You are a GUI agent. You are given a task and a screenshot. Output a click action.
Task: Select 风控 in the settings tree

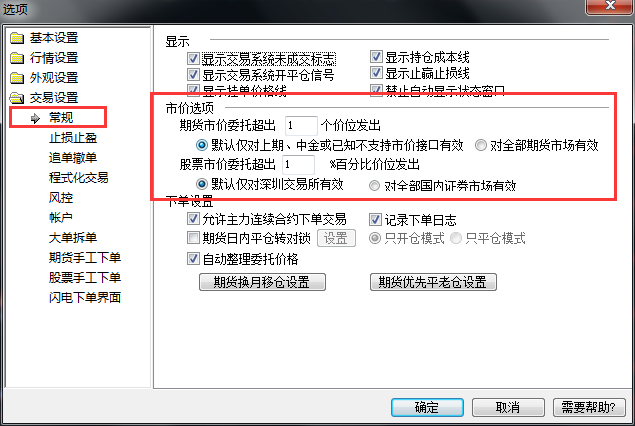click(61, 197)
